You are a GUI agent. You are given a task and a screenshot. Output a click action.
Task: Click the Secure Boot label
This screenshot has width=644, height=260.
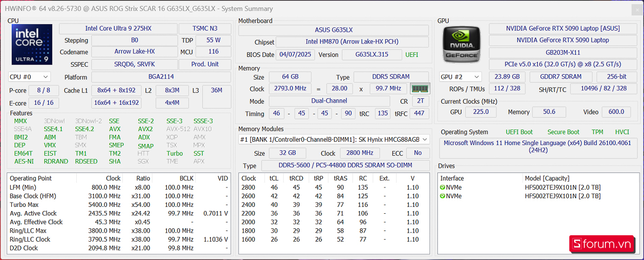pos(563,132)
